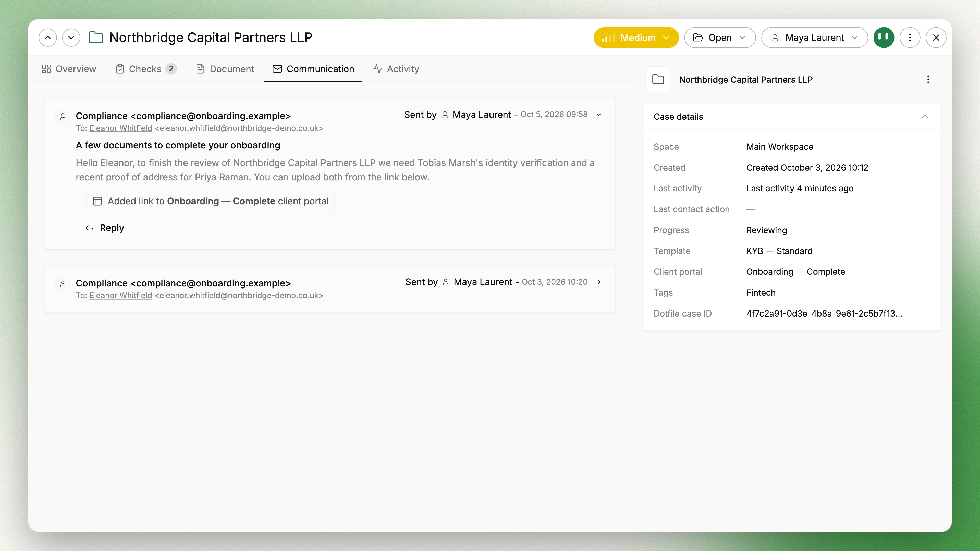Click the green round avatar button
This screenshot has width=980, height=551.
click(x=884, y=38)
